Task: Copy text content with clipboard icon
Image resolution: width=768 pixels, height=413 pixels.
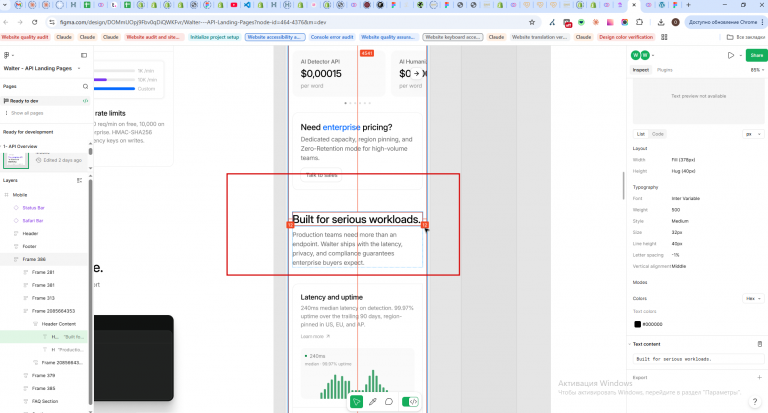Action: [x=760, y=344]
